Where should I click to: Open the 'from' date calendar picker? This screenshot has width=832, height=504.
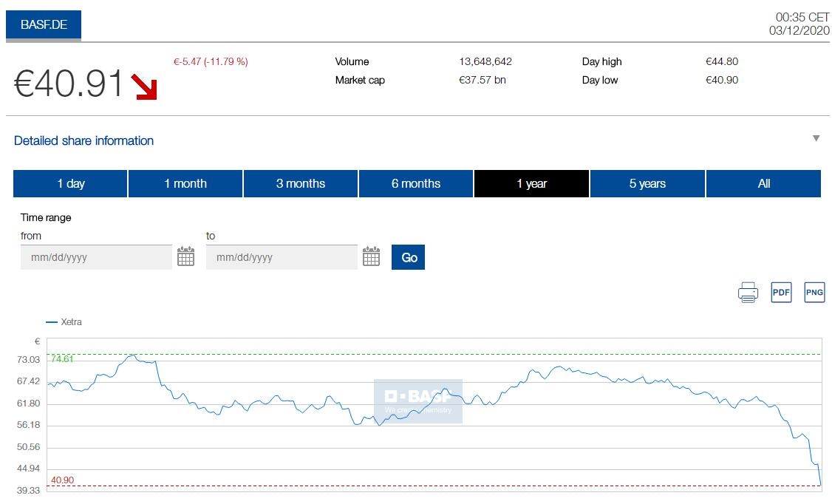coord(185,257)
